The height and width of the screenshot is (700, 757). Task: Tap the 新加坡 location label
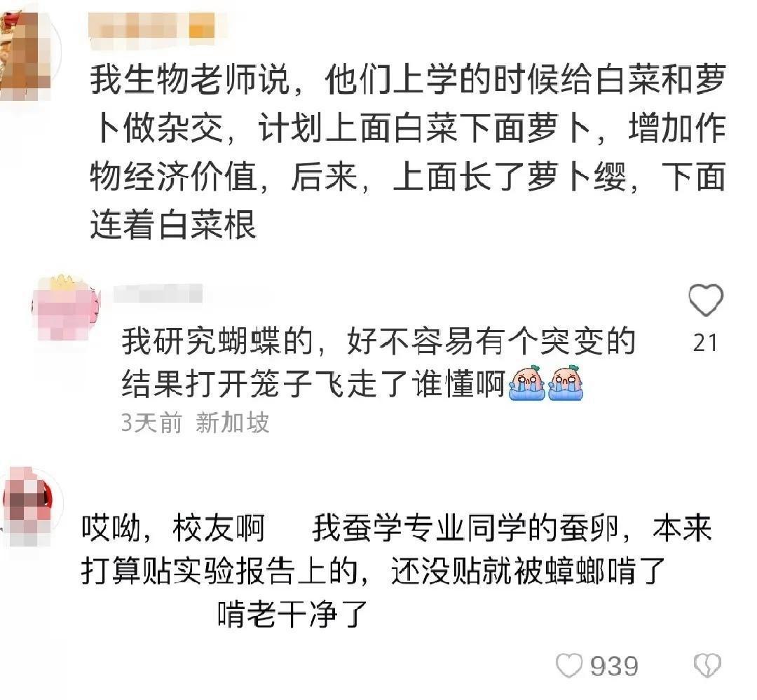click(x=232, y=423)
